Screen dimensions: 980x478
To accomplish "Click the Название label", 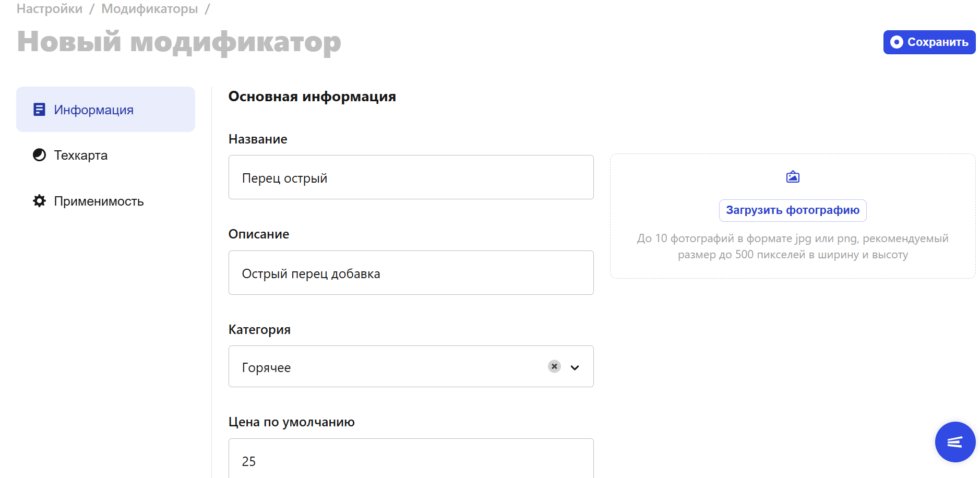I will tap(258, 139).
